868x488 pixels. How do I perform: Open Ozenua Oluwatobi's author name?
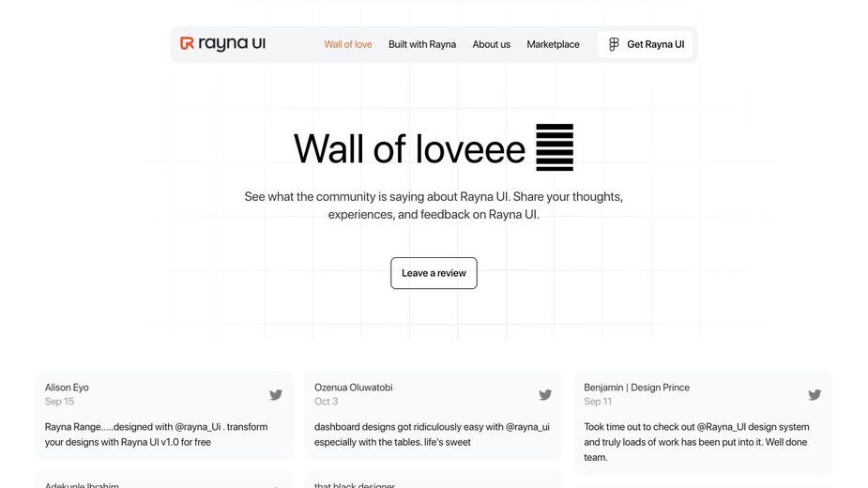point(354,388)
